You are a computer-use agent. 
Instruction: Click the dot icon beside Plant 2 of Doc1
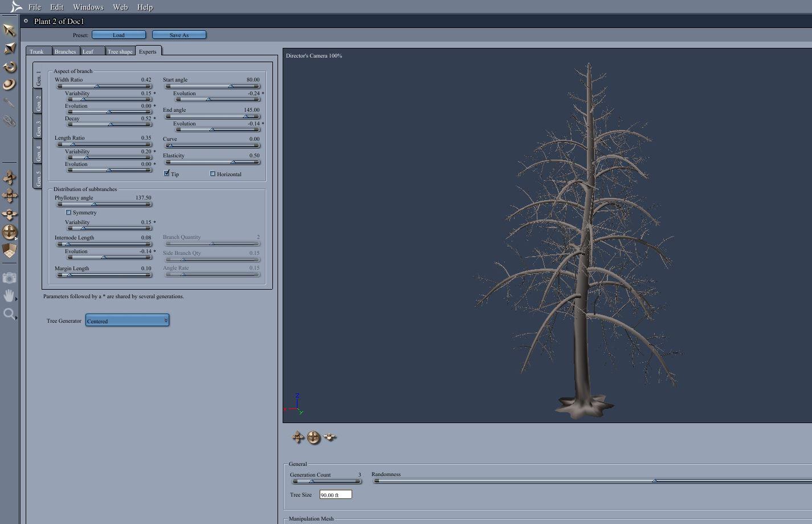point(26,21)
